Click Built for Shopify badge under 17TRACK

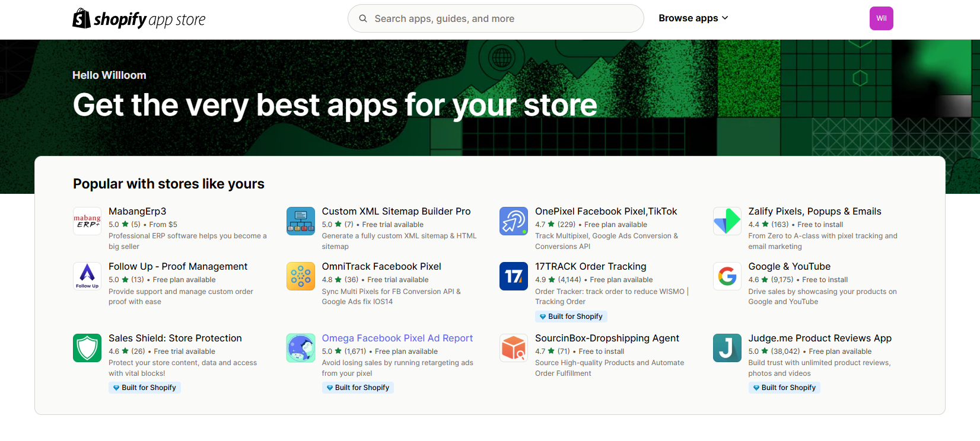point(571,317)
